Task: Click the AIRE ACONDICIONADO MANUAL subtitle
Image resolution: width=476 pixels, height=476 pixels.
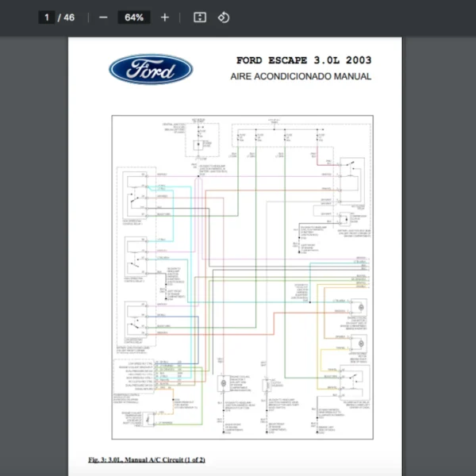Action: pos(301,77)
